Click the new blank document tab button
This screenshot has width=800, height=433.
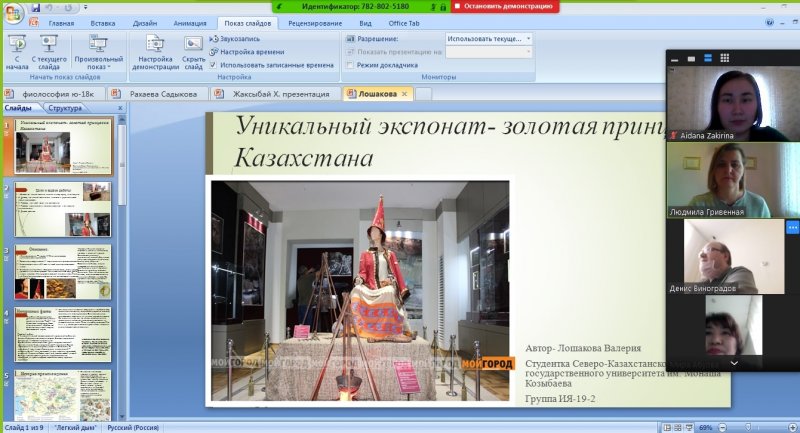(x=423, y=94)
